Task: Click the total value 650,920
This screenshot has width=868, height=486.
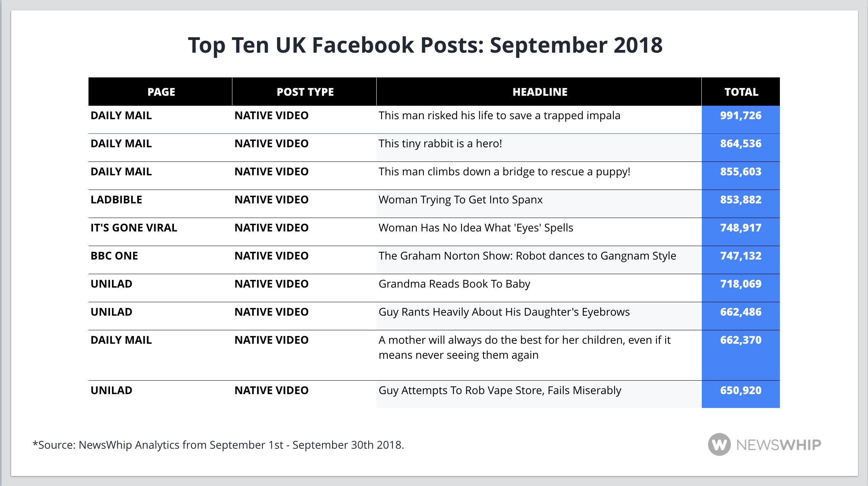Action: click(741, 390)
